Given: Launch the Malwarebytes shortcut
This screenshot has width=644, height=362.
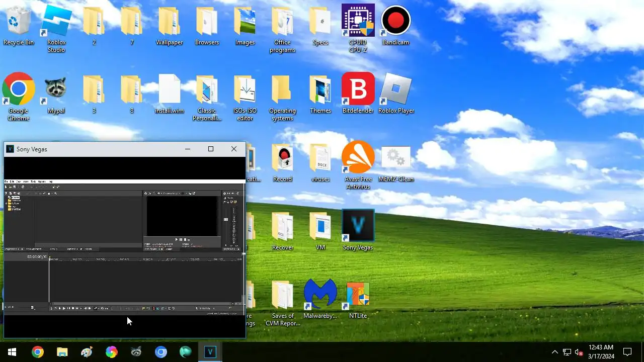Looking at the screenshot, I should pos(320,299).
